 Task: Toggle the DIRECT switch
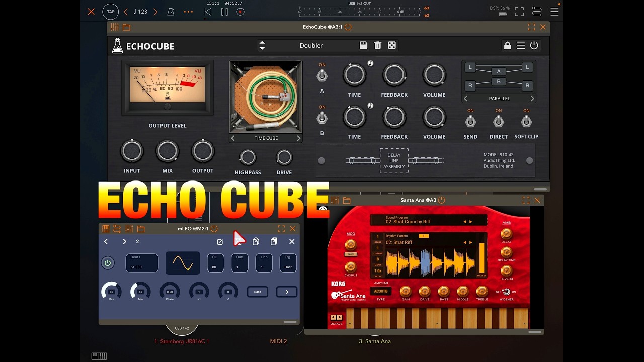[498, 121]
